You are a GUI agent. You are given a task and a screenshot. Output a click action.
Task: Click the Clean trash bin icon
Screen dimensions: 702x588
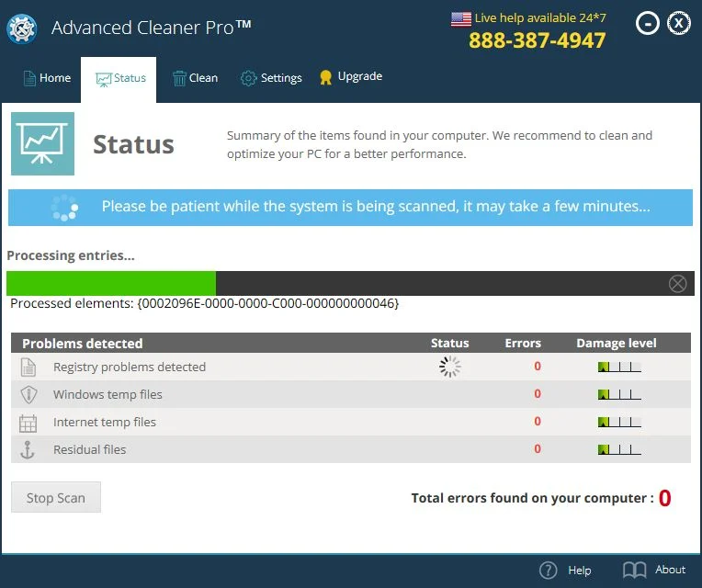click(x=179, y=78)
